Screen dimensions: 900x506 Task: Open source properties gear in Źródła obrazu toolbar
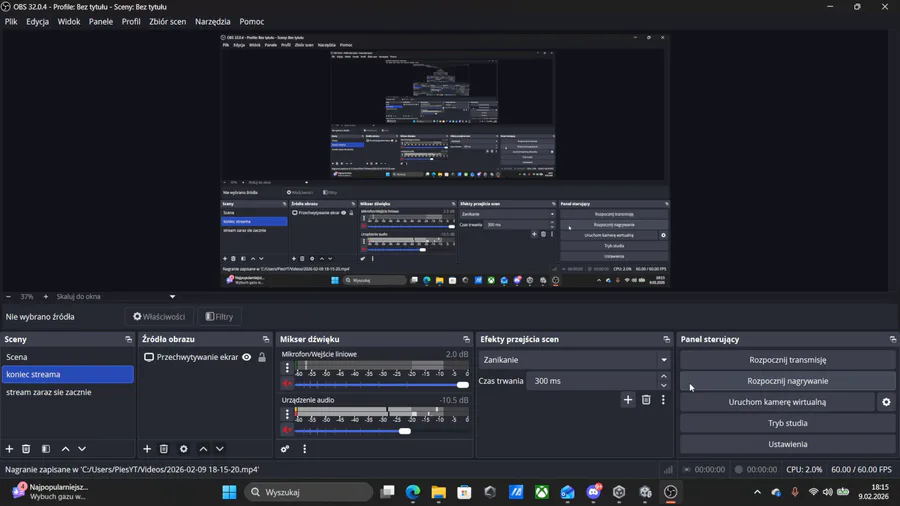(184, 449)
